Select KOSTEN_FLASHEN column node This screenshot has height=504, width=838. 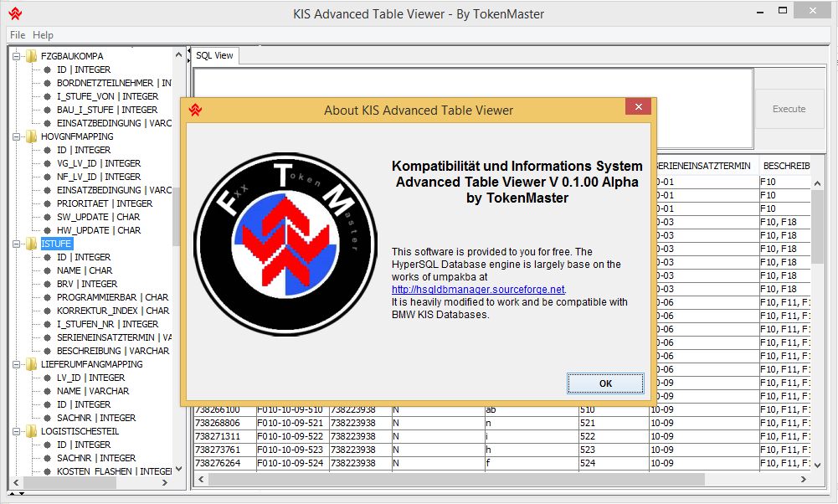114,471
